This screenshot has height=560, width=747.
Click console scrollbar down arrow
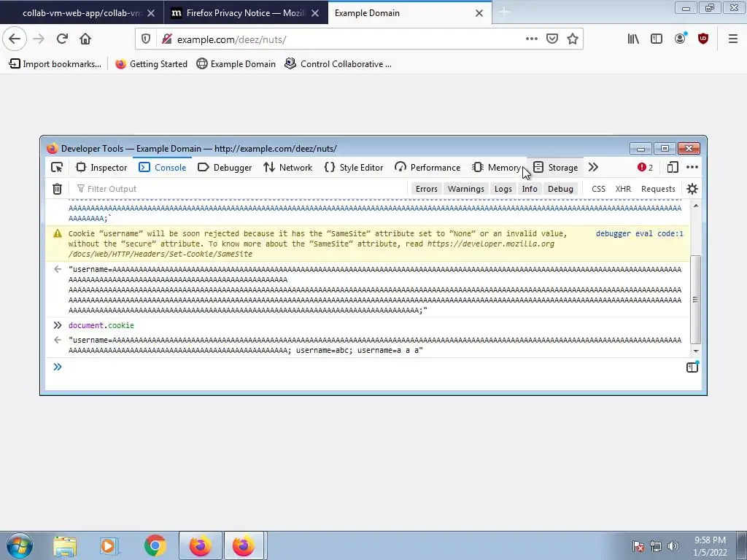pyautogui.click(x=696, y=351)
